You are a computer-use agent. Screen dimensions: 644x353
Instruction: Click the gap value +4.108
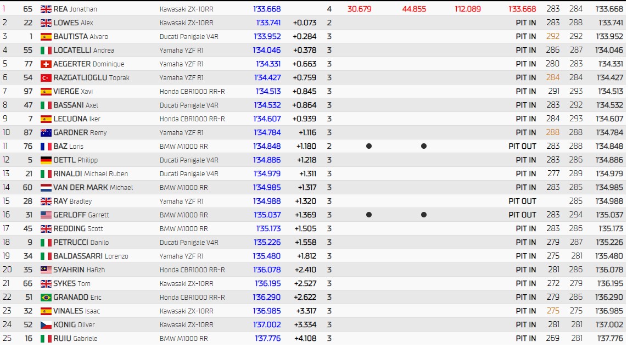305,339
